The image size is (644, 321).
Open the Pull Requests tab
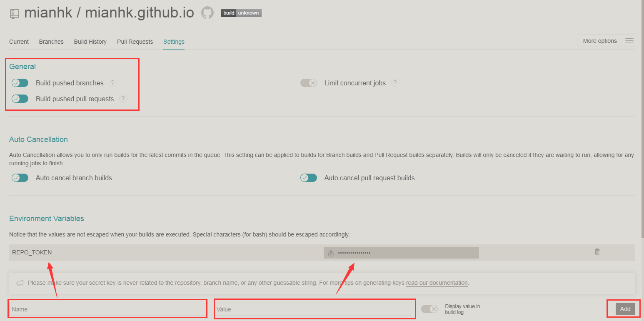pyautogui.click(x=135, y=42)
